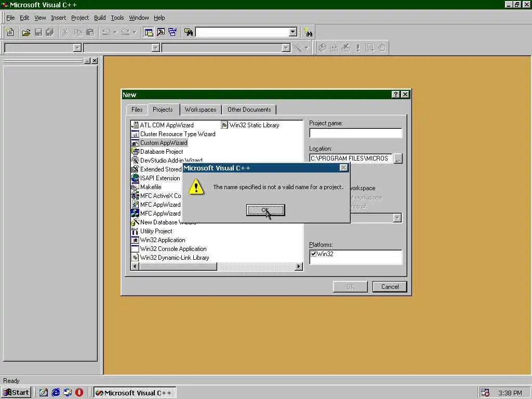The height and width of the screenshot is (399, 532).
Task: Click the project list scroll right arrow
Action: 299,267
